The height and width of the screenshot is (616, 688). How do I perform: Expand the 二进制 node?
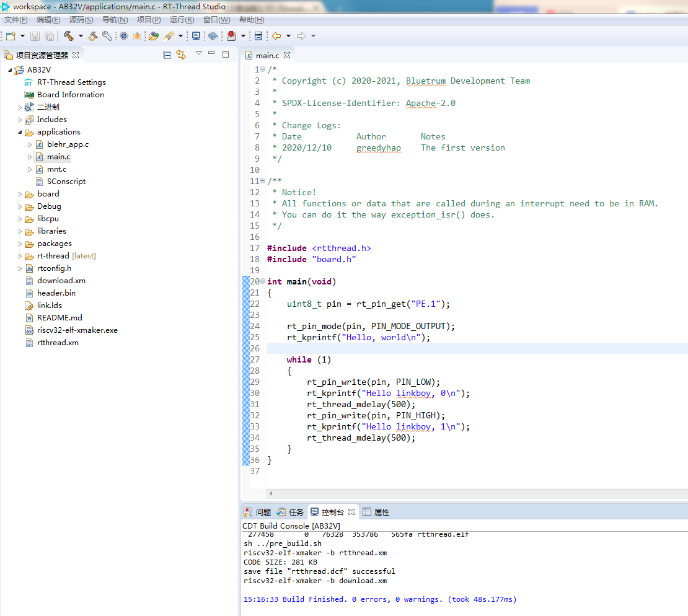click(x=20, y=107)
